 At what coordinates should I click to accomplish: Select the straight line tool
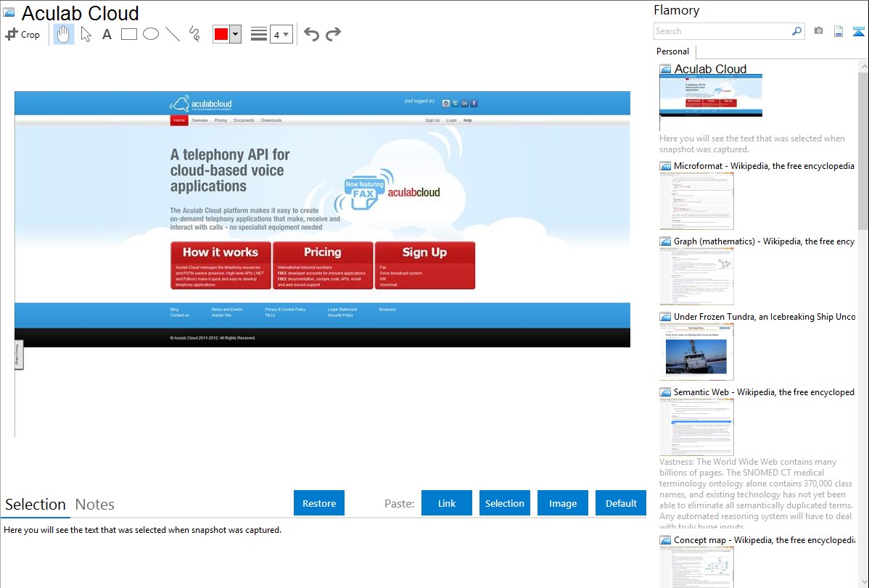(x=173, y=34)
